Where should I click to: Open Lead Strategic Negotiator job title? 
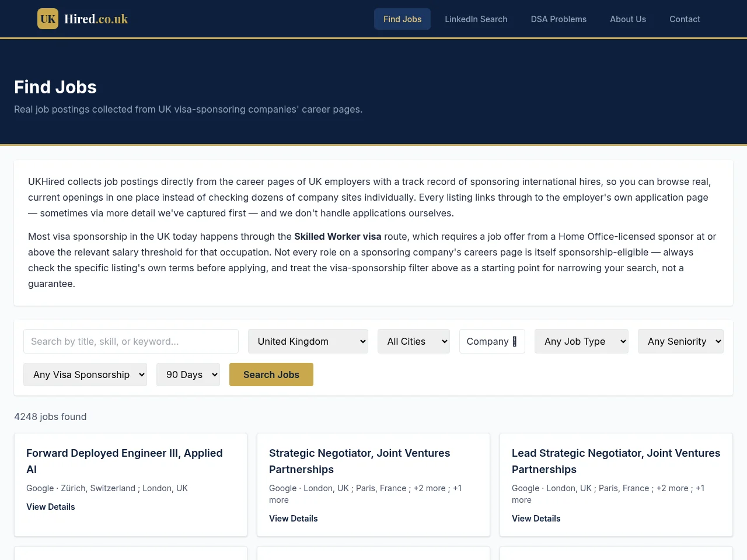click(616, 461)
